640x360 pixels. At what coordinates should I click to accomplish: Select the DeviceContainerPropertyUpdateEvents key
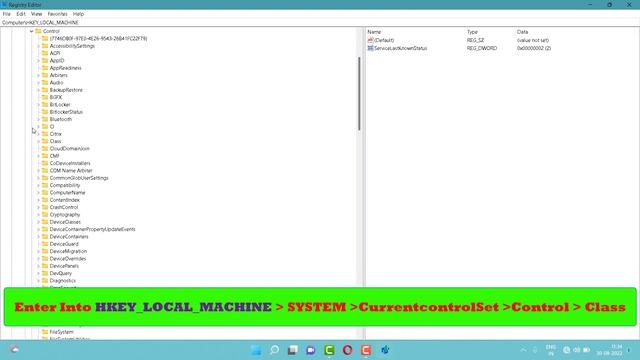point(92,229)
